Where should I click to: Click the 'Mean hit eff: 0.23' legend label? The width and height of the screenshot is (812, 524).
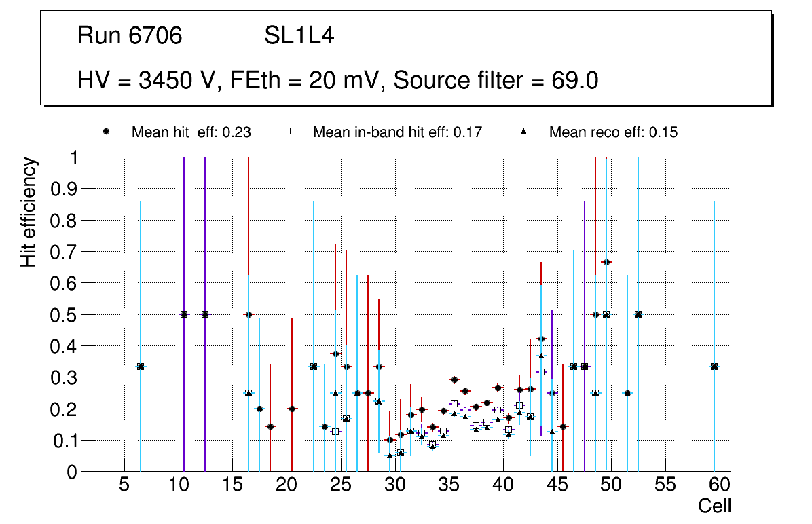click(191, 132)
